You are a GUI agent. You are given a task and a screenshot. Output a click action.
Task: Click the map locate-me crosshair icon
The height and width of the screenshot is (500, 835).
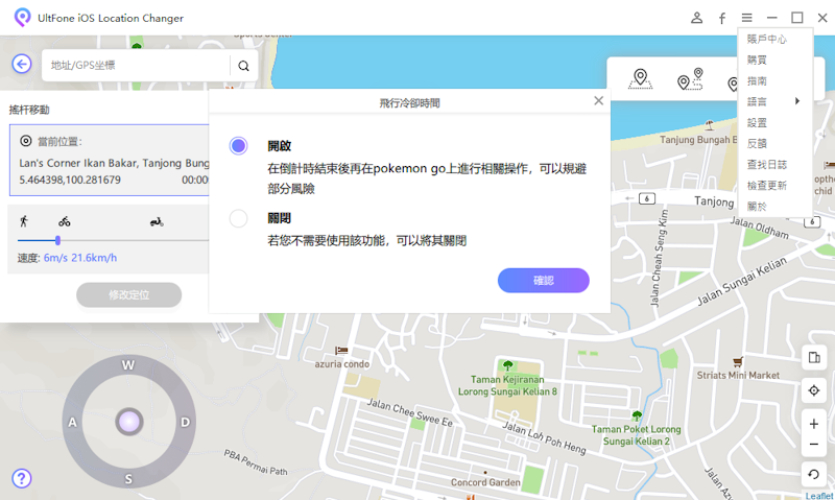click(814, 391)
